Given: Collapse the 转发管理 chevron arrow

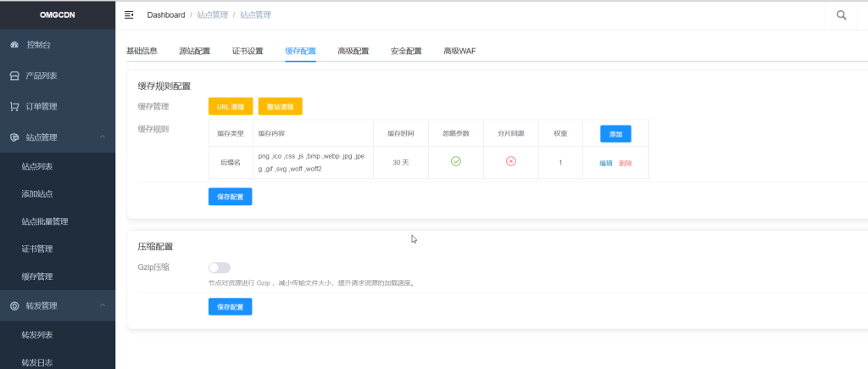Looking at the screenshot, I should click(102, 305).
